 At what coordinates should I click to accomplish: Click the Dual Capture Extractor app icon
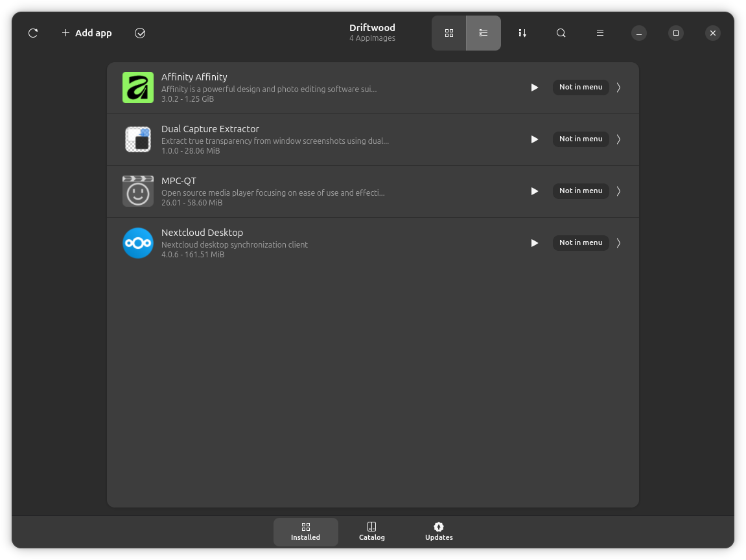[x=138, y=139]
